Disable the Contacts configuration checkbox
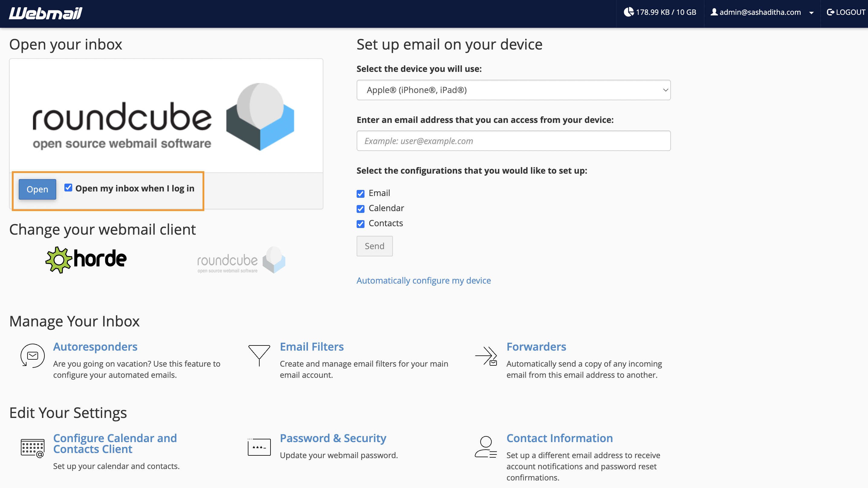This screenshot has height=488, width=868. click(360, 224)
